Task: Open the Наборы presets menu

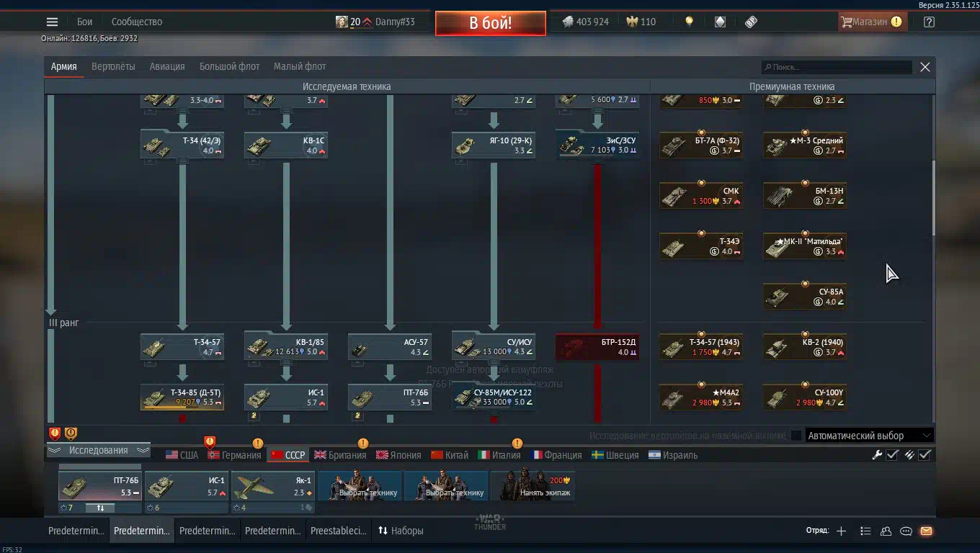Action: (401, 531)
